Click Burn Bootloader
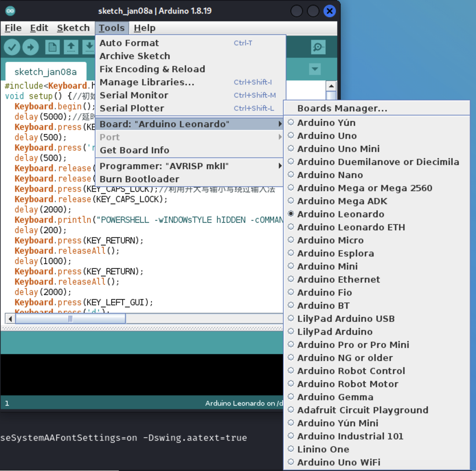Image resolution: width=476 pixels, height=471 pixels. click(x=190, y=179)
